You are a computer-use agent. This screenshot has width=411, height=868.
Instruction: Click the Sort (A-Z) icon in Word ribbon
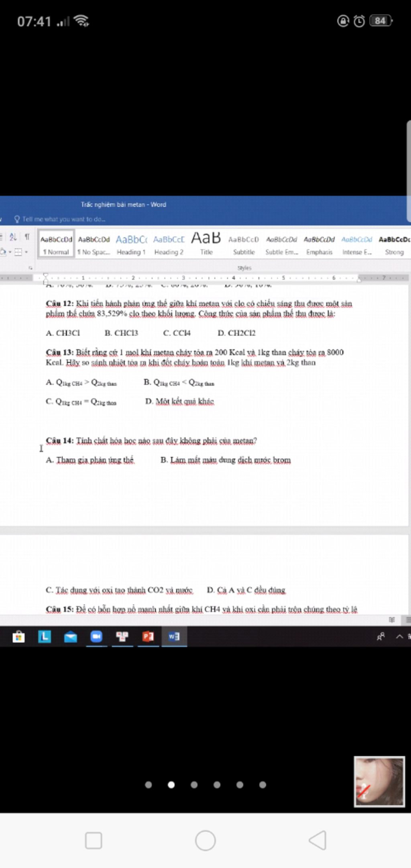pos(13,237)
